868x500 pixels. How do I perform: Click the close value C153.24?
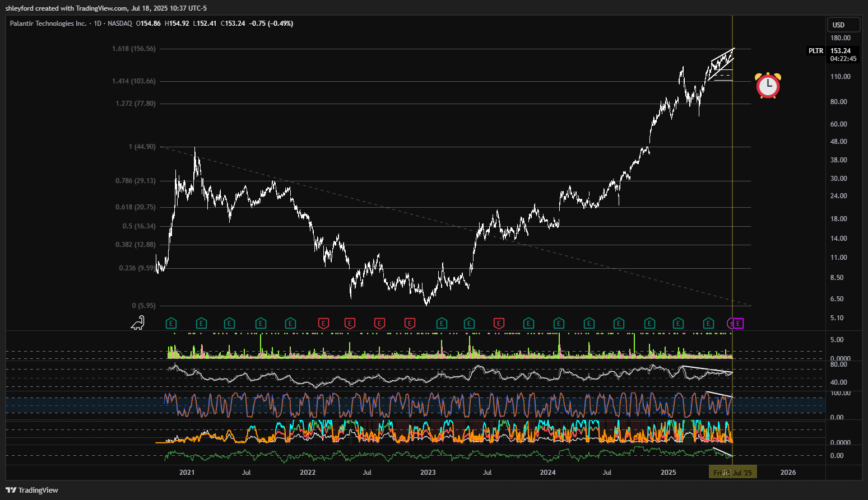(x=233, y=24)
